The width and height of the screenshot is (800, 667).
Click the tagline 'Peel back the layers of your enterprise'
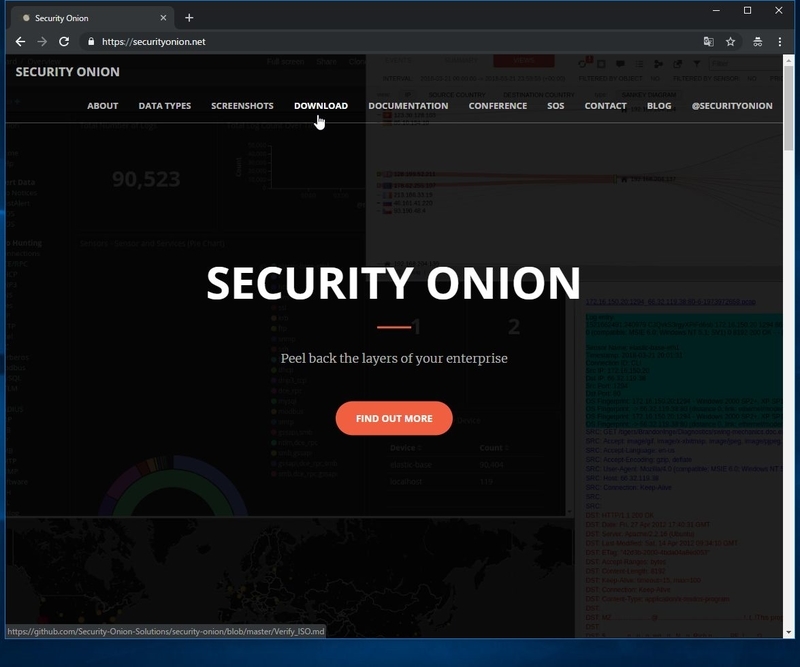pos(394,358)
